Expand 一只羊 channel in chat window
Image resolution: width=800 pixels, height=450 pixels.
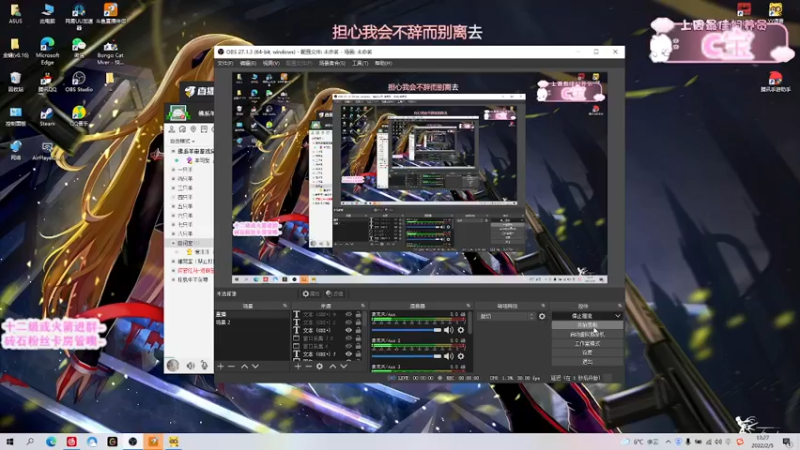pos(173,169)
